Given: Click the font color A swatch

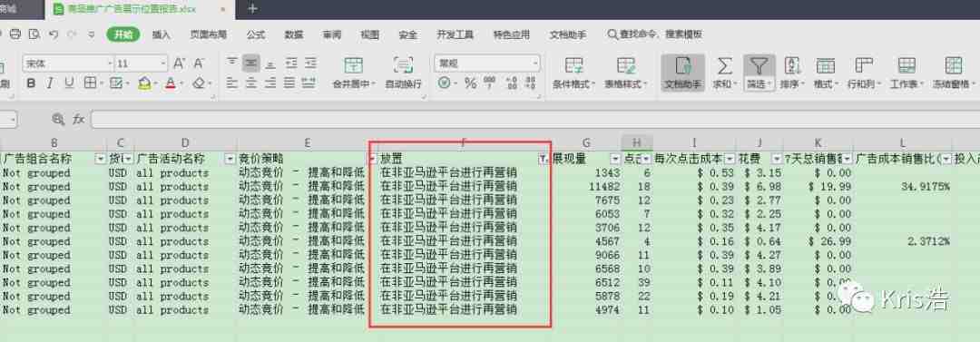Looking at the screenshot, I should 170,83.
